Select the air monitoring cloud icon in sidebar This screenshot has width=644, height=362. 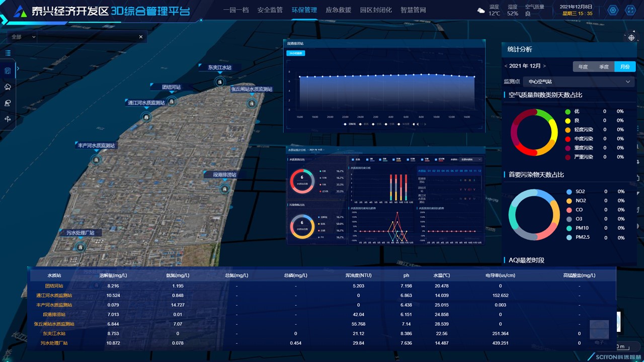(x=8, y=87)
